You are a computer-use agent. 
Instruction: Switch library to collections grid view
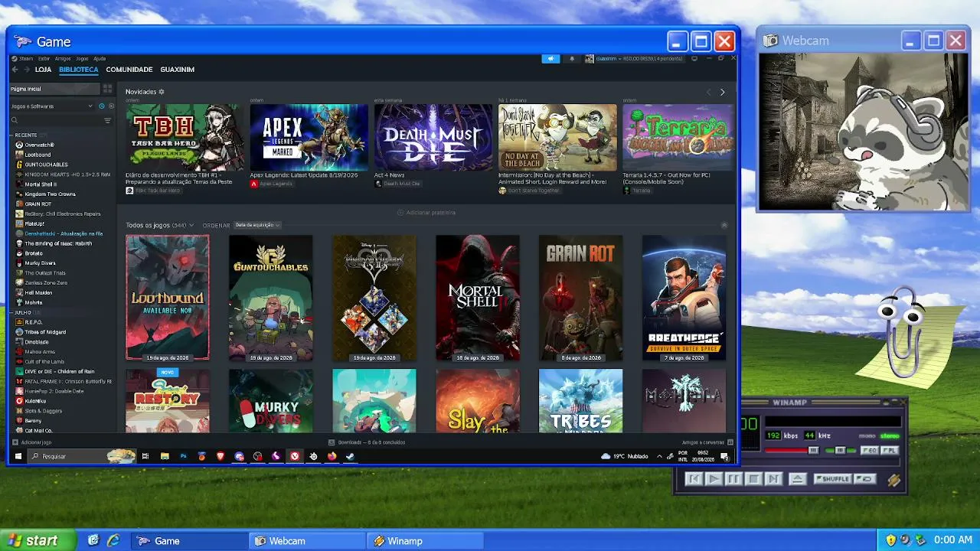click(107, 89)
